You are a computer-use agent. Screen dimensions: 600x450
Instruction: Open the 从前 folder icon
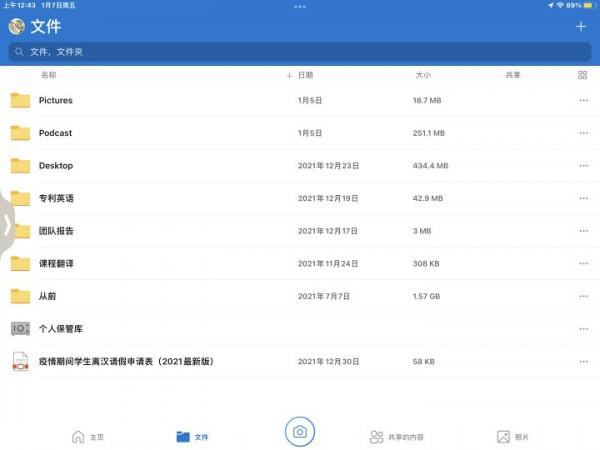click(20, 296)
